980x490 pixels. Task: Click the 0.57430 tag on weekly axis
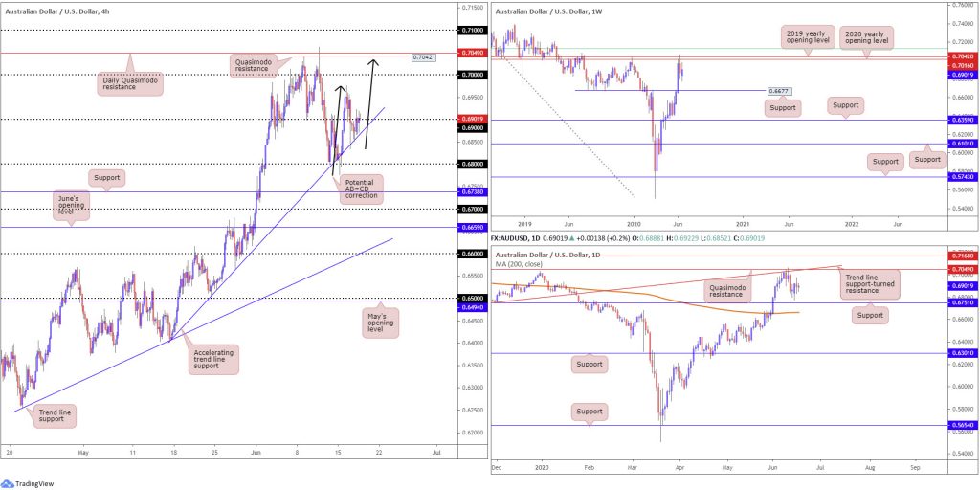point(964,177)
